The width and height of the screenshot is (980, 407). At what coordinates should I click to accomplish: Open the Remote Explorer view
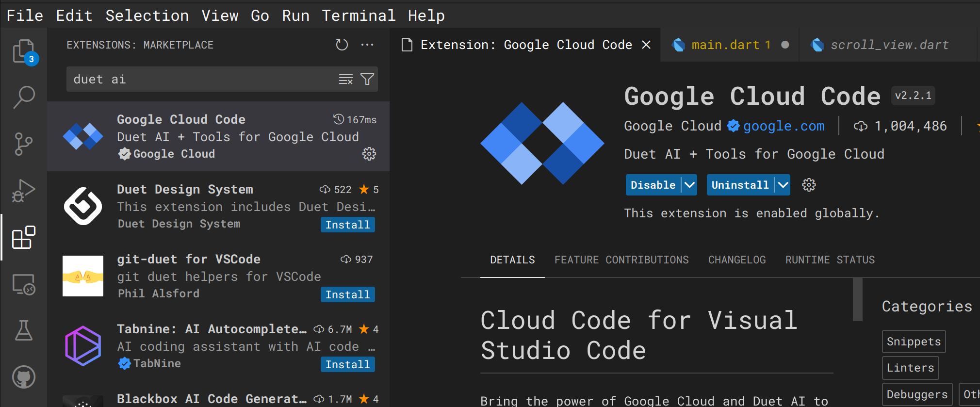(x=24, y=284)
